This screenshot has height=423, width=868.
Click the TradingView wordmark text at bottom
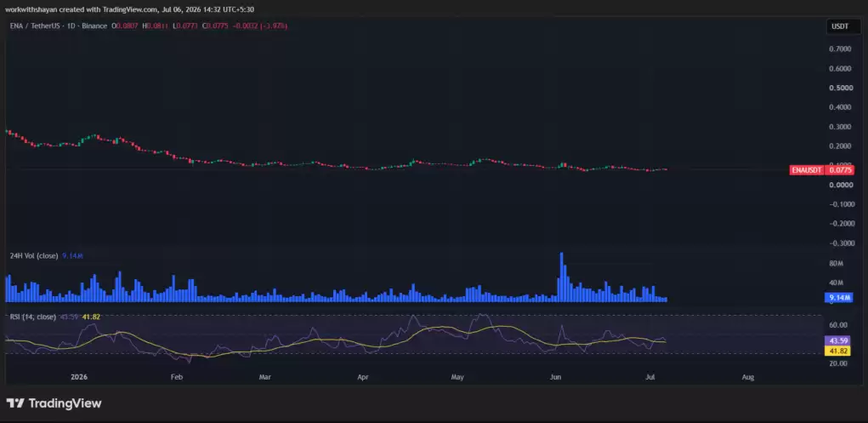click(x=65, y=403)
